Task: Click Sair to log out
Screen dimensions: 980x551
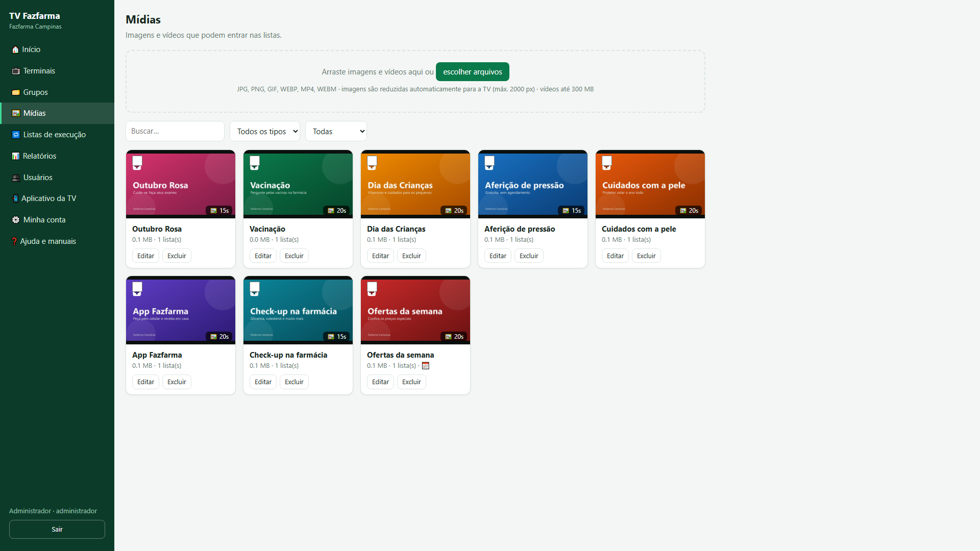Action: [x=57, y=530]
